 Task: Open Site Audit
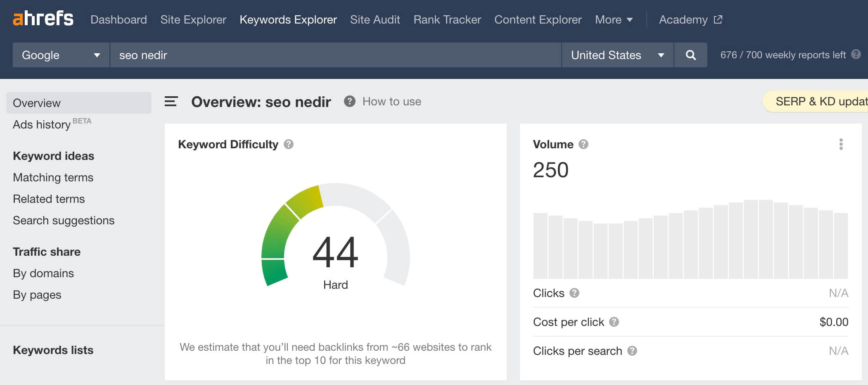[x=375, y=19]
